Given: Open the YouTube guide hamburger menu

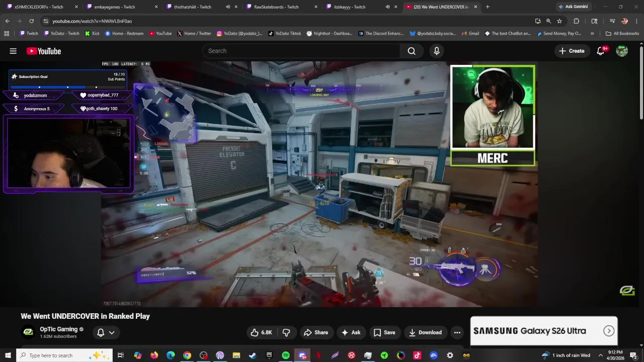Looking at the screenshot, I should point(13,51).
